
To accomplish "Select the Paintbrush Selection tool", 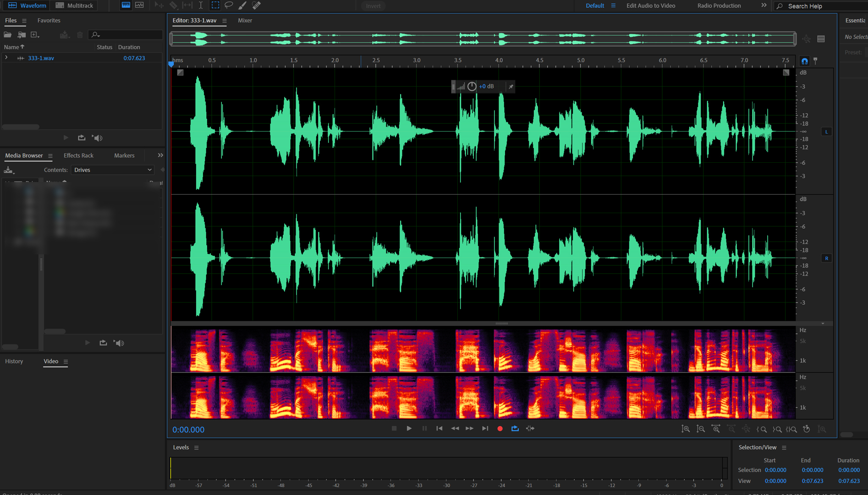I will (x=242, y=5).
